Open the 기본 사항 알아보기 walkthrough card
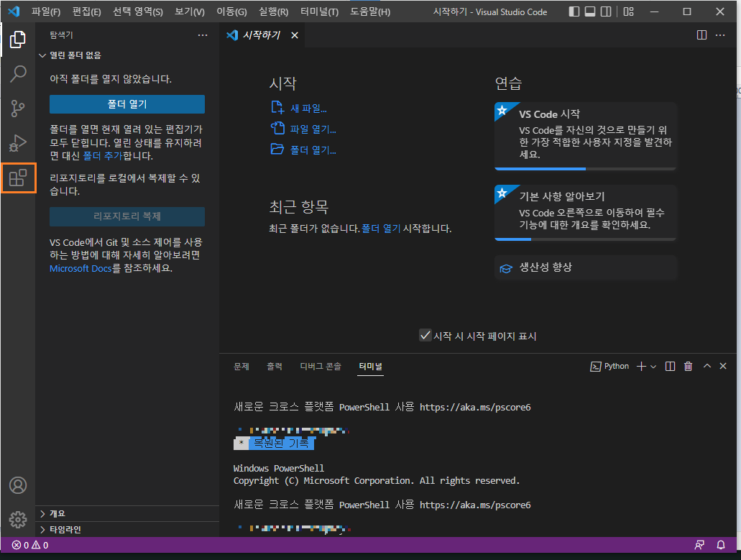 coord(586,212)
